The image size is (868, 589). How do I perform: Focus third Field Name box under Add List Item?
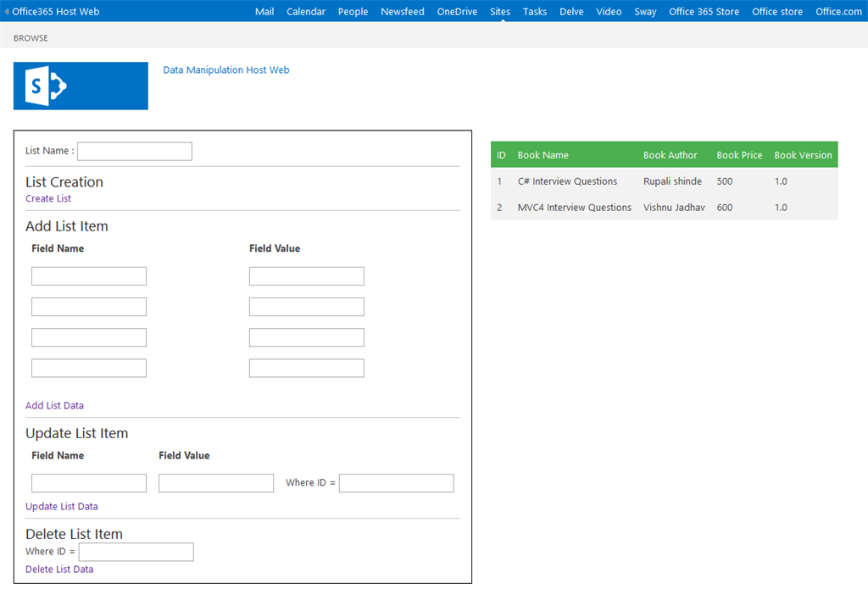89,337
